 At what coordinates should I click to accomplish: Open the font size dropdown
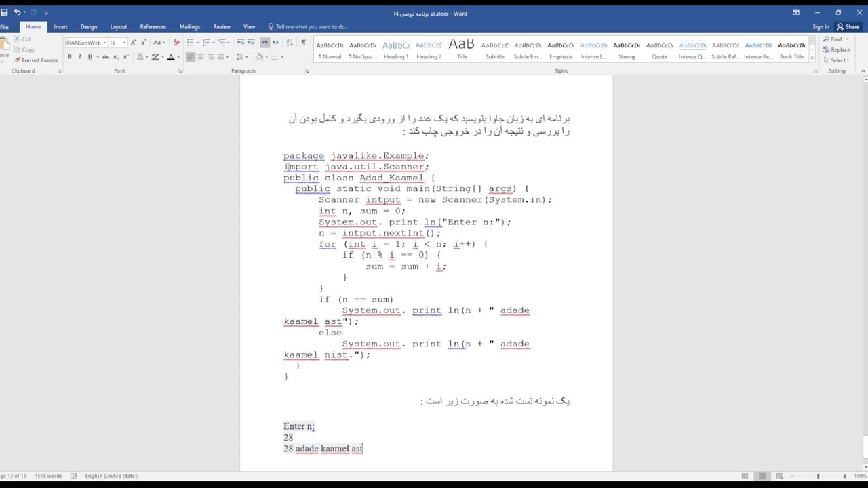[124, 43]
